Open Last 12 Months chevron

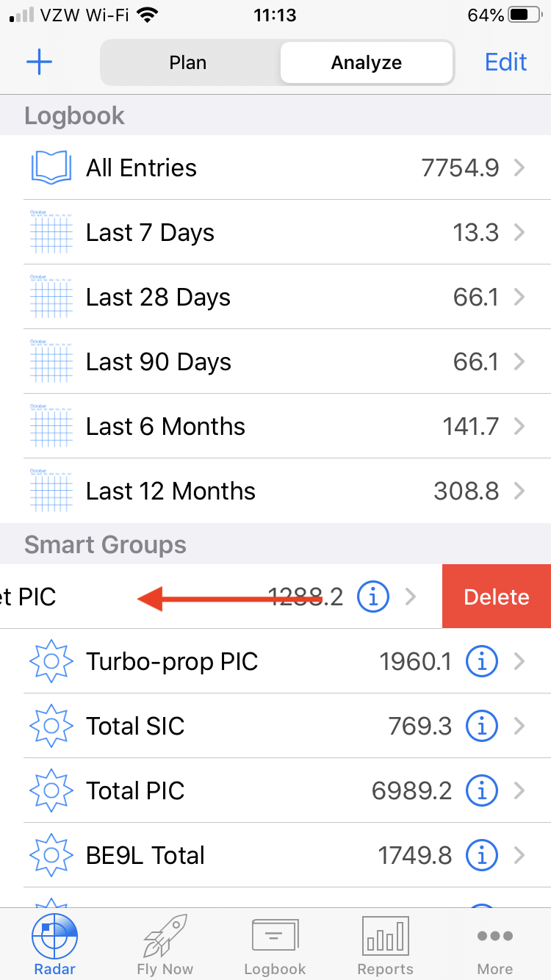coord(519,491)
